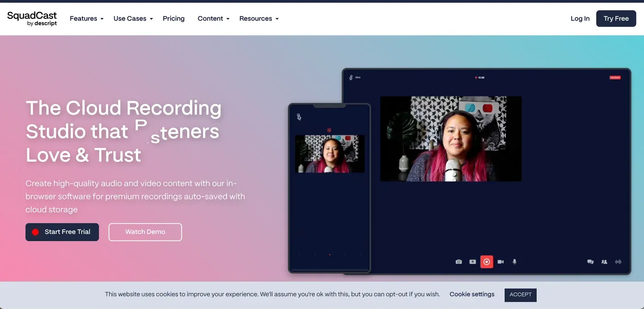
Task: Click the audio waveform icon in tablet mockup
Action: 618,262
